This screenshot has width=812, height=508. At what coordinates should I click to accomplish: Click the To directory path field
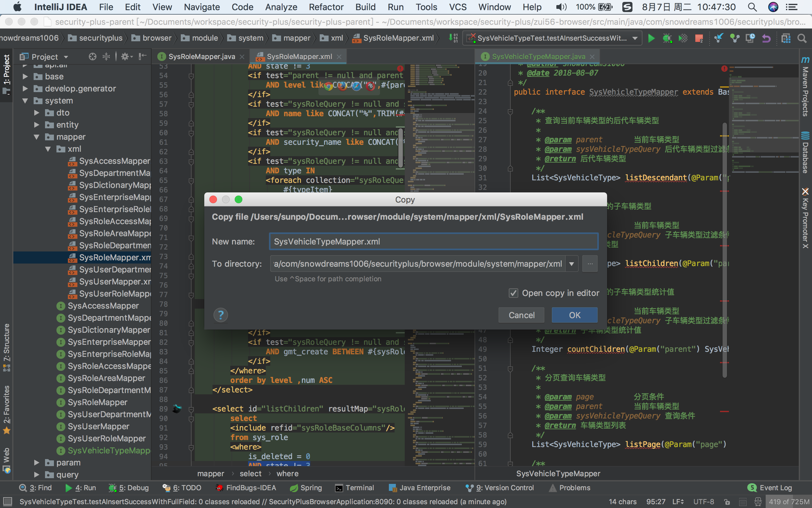418,264
